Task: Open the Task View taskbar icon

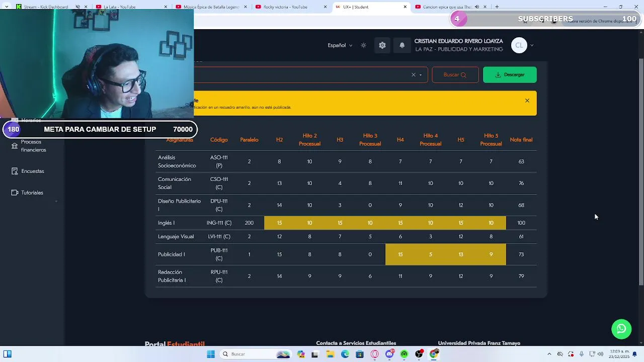Action: tap(315, 354)
